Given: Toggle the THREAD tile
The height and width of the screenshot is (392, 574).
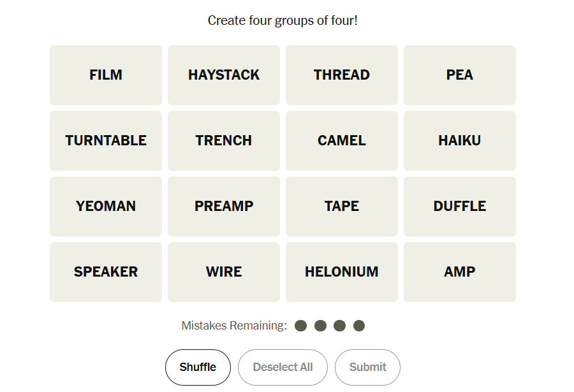Looking at the screenshot, I should click(342, 75).
